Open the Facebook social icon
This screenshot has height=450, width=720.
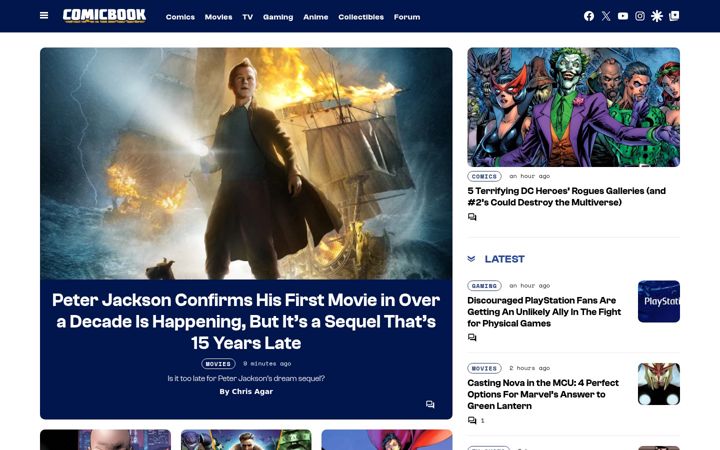click(x=589, y=16)
